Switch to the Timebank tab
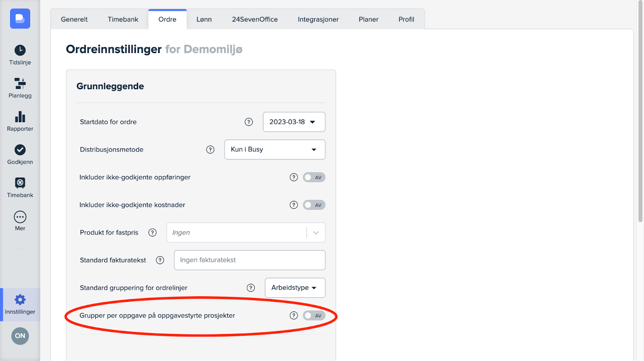The width and height of the screenshot is (644, 361). [123, 19]
